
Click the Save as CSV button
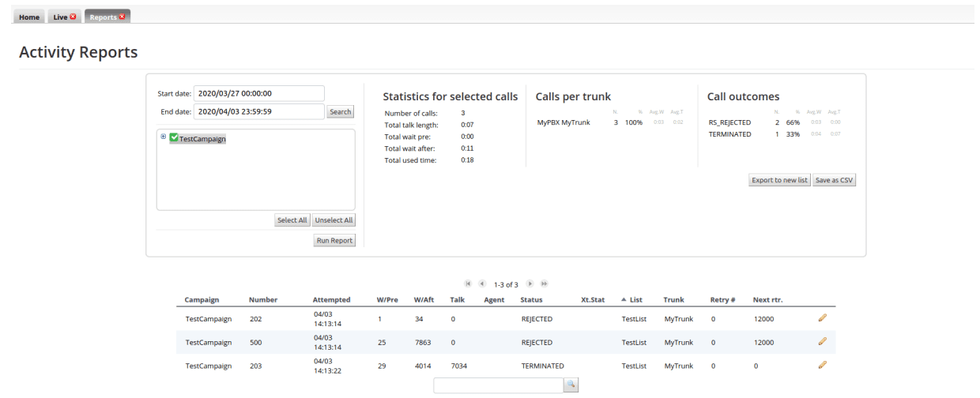(x=835, y=180)
